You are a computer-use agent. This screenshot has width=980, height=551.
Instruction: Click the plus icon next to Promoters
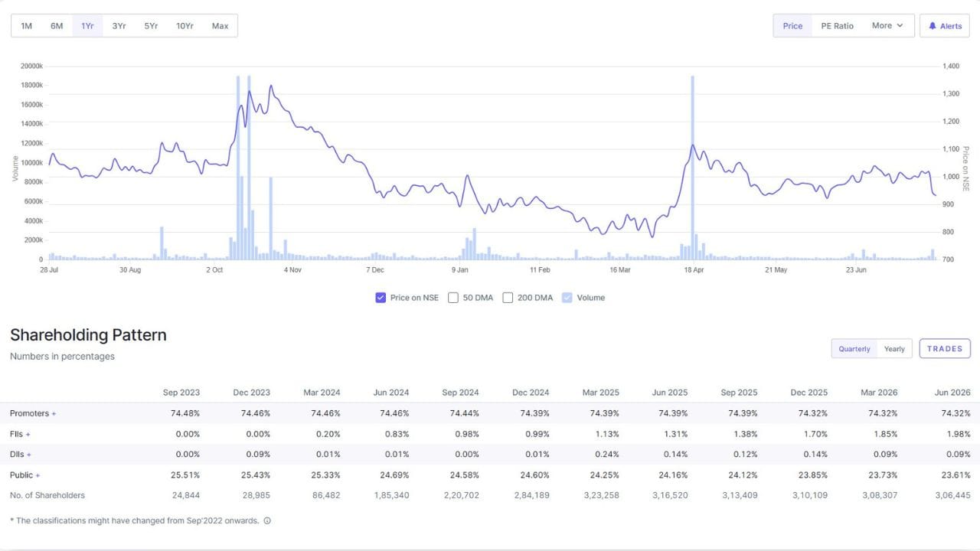(54, 414)
